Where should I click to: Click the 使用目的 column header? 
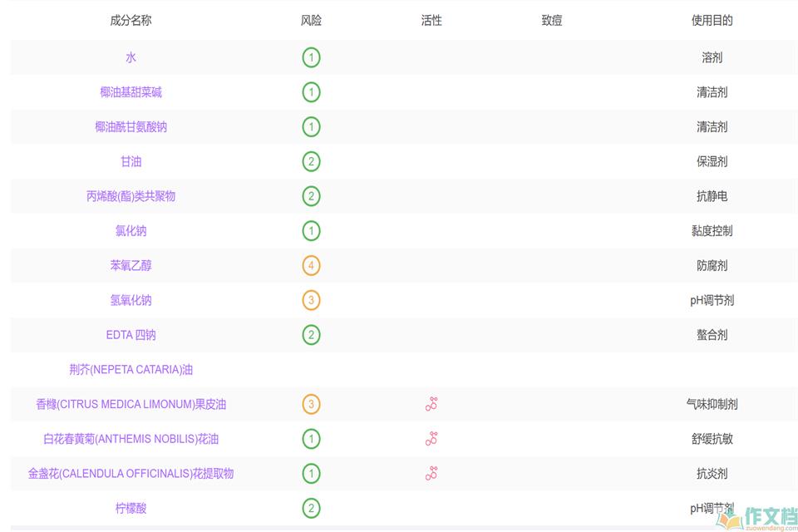(712, 21)
